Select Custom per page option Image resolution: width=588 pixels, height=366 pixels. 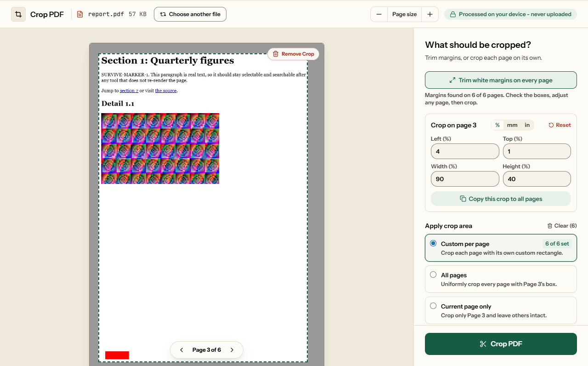tap(501, 248)
